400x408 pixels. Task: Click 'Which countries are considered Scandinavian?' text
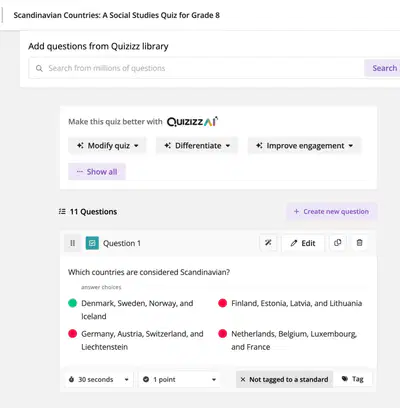click(x=149, y=272)
